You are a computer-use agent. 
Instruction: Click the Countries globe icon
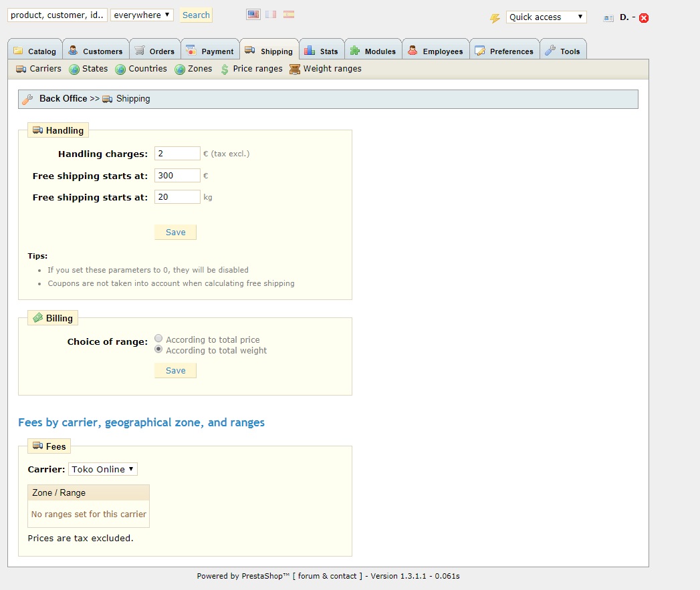(121, 68)
